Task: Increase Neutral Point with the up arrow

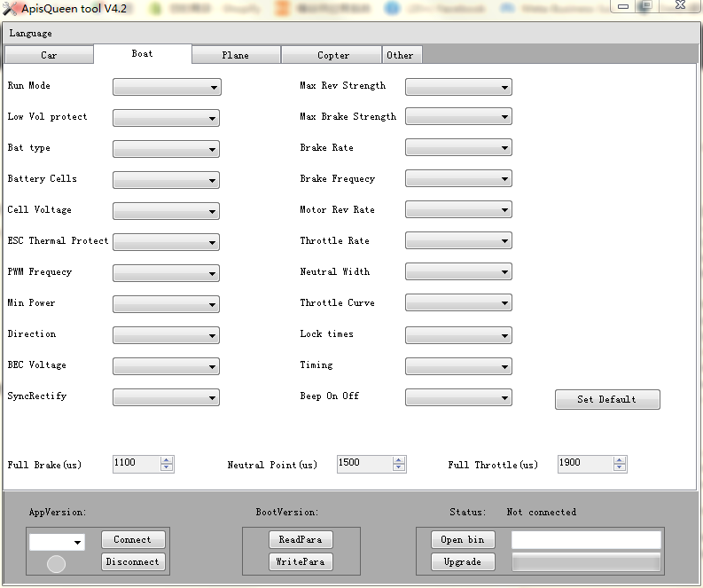Action: point(399,459)
